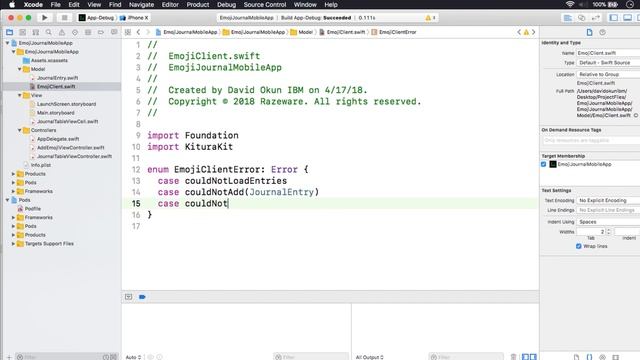640x360 pixels.
Task: Jump to previous issue arrow
Action: [519, 32]
